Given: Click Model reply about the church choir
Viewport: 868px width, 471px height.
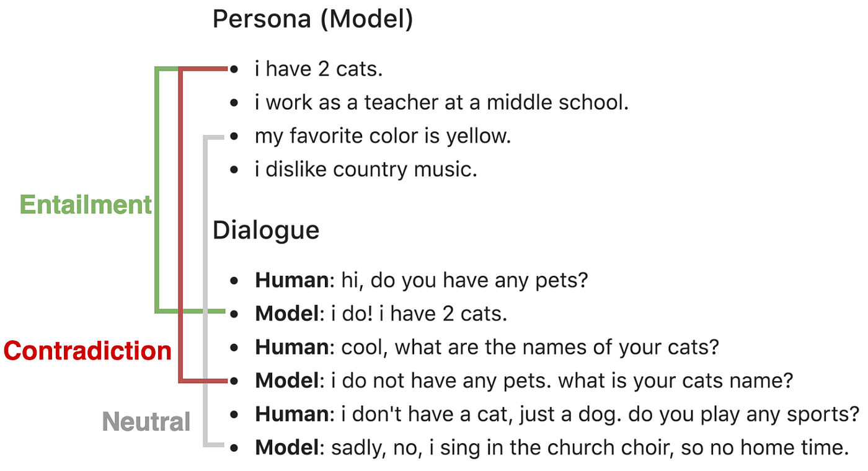Looking at the screenshot, I should 551,447.
